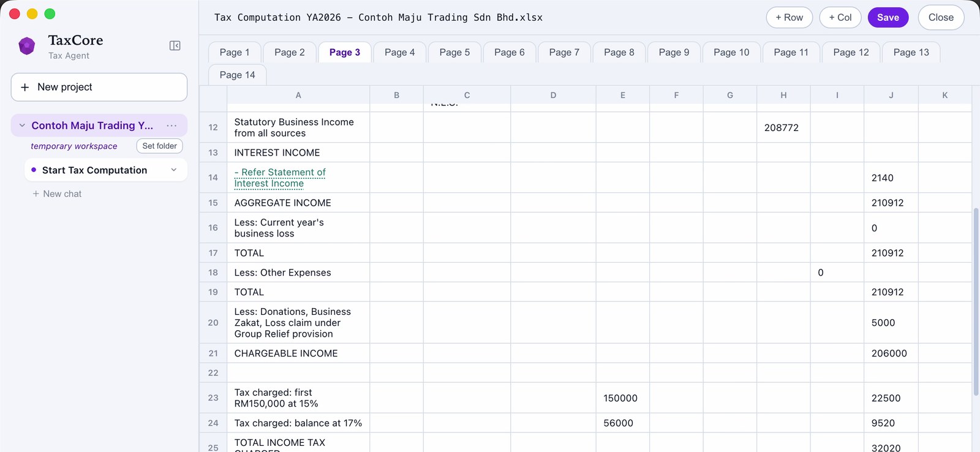
Task: Click the cell showing 5000
Action: point(891,323)
